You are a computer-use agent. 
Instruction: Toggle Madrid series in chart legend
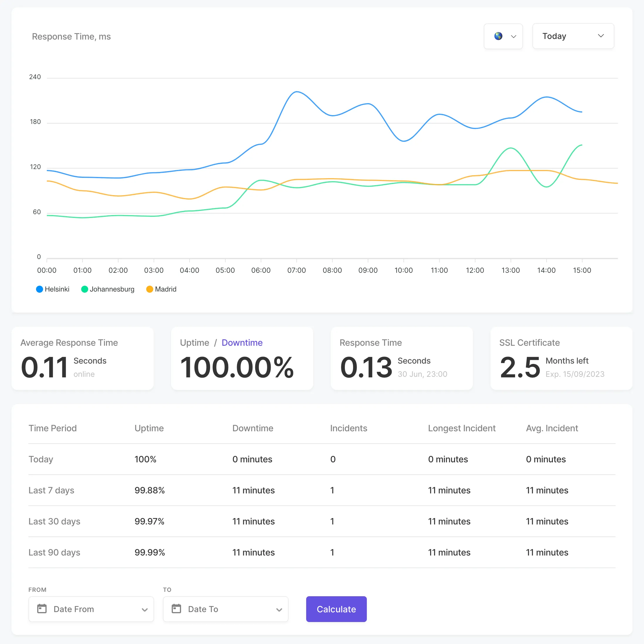(x=161, y=289)
